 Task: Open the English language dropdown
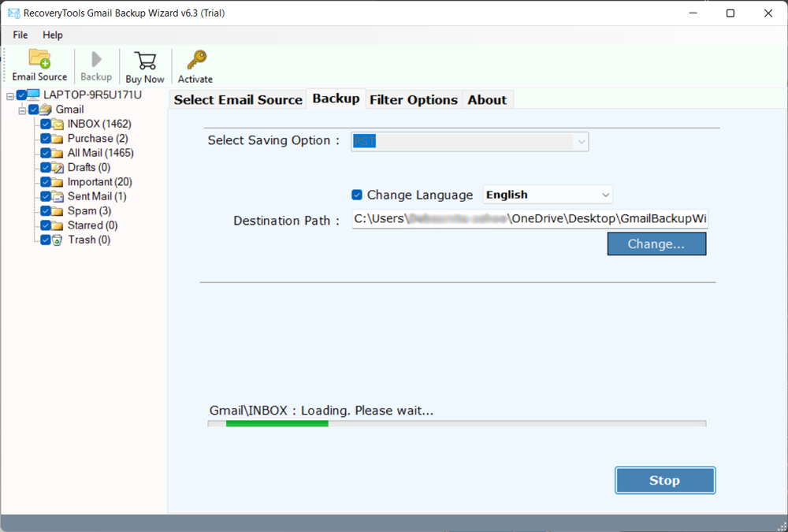click(x=548, y=195)
